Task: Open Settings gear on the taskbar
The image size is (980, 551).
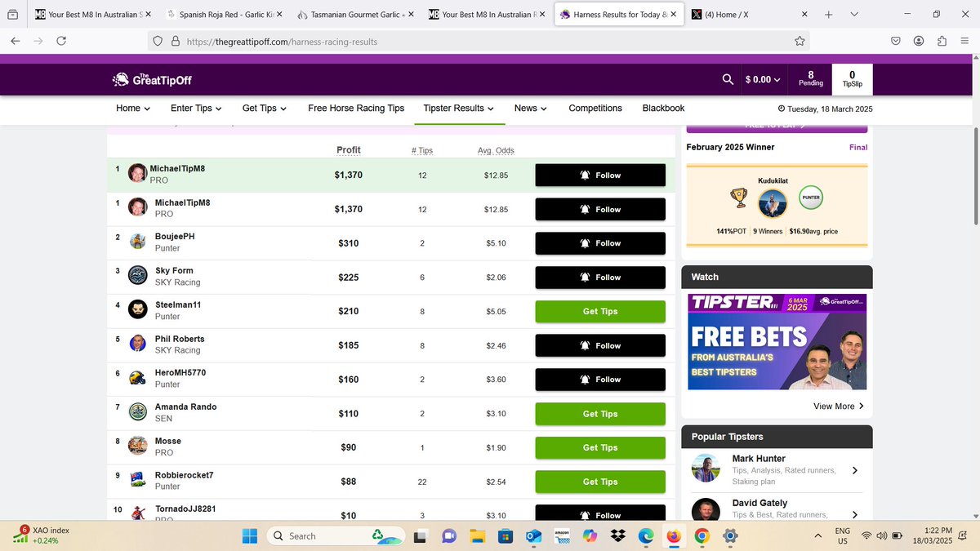Action: click(730, 535)
